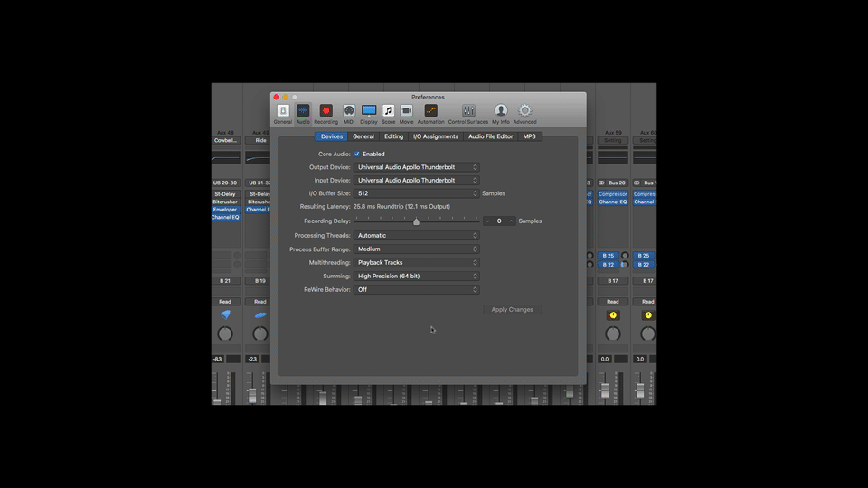Click the stereo format icon beside Bus 20
The height and width of the screenshot is (488, 868).
coord(601,183)
